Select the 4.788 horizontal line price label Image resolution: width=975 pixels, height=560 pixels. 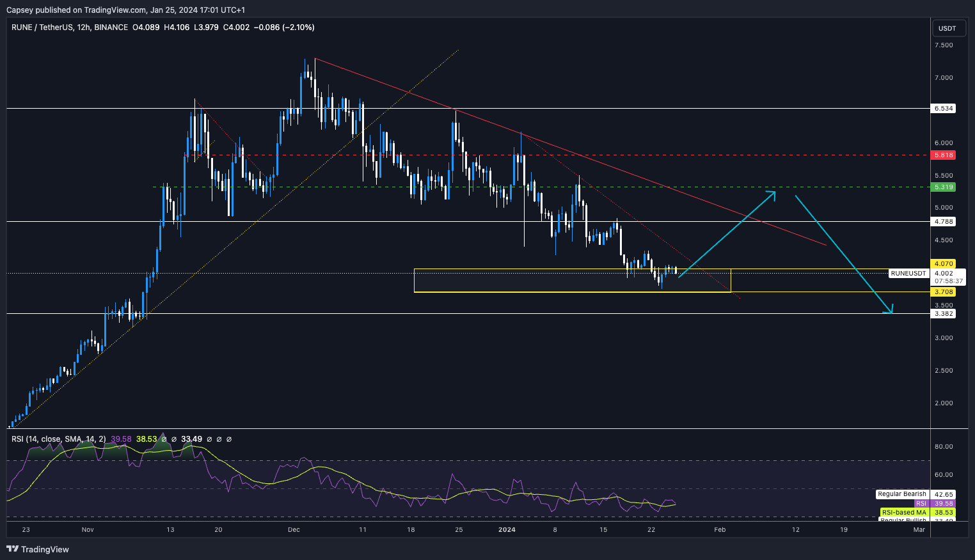(x=944, y=222)
